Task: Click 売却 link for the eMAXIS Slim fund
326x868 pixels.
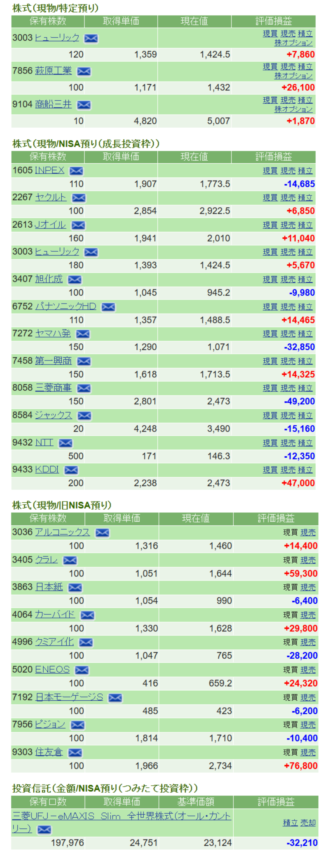Action: coord(308,823)
